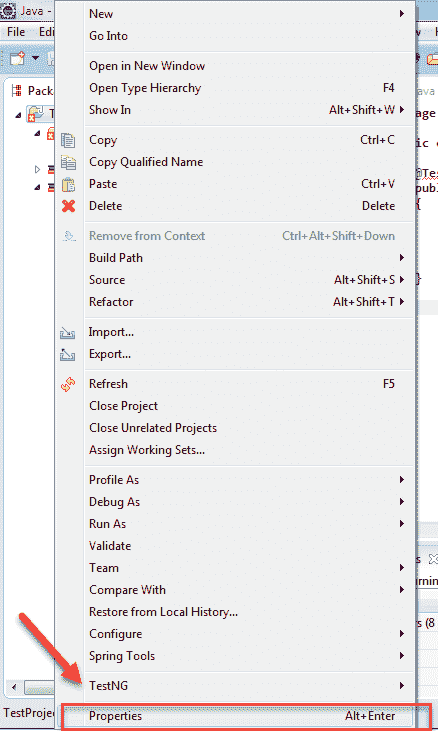Select Close Project
Screen dimensions: 438x731
(123, 406)
